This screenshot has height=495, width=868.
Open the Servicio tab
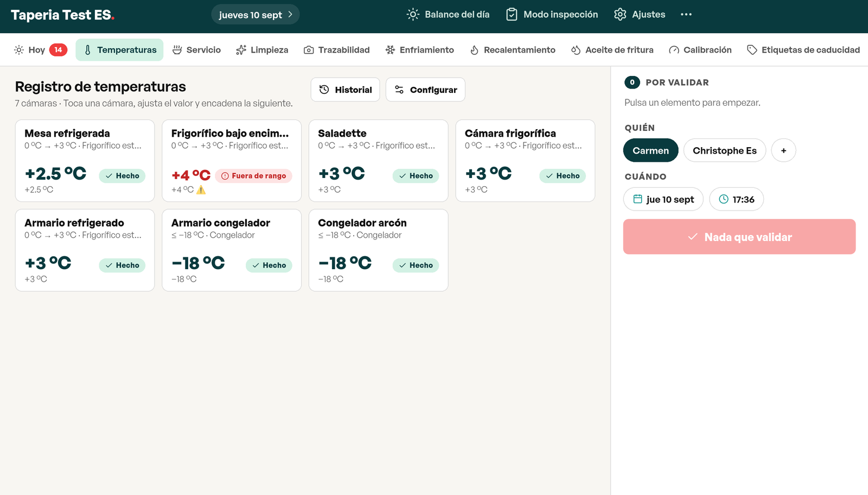click(x=196, y=50)
